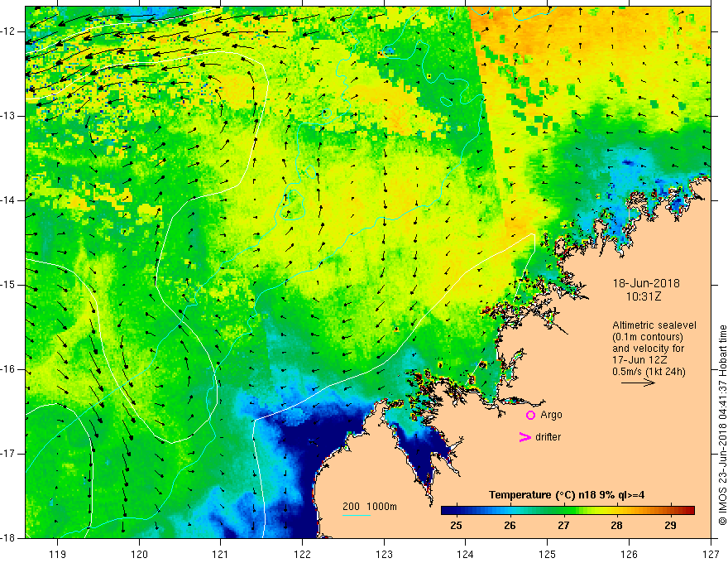This screenshot has height=563, width=728.
Task: Click the dark blue end of the color bar
Action: pyautogui.click(x=446, y=511)
